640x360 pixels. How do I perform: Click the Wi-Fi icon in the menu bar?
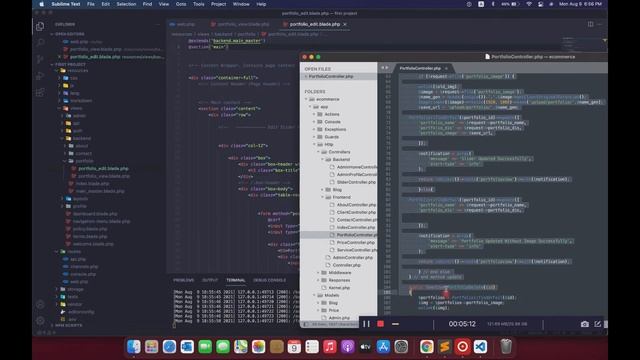pos(529,4)
